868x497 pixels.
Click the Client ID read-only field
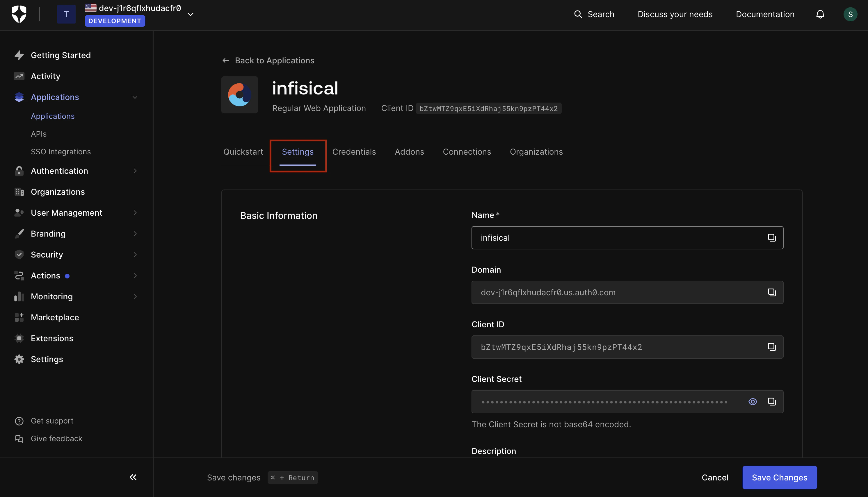click(x=627, y=347)
